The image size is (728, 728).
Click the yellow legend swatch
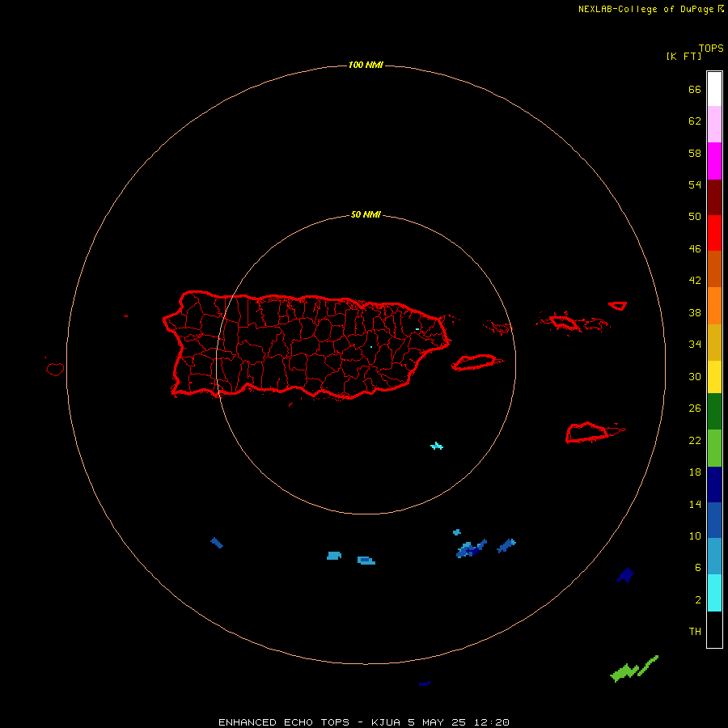point(714,377)
